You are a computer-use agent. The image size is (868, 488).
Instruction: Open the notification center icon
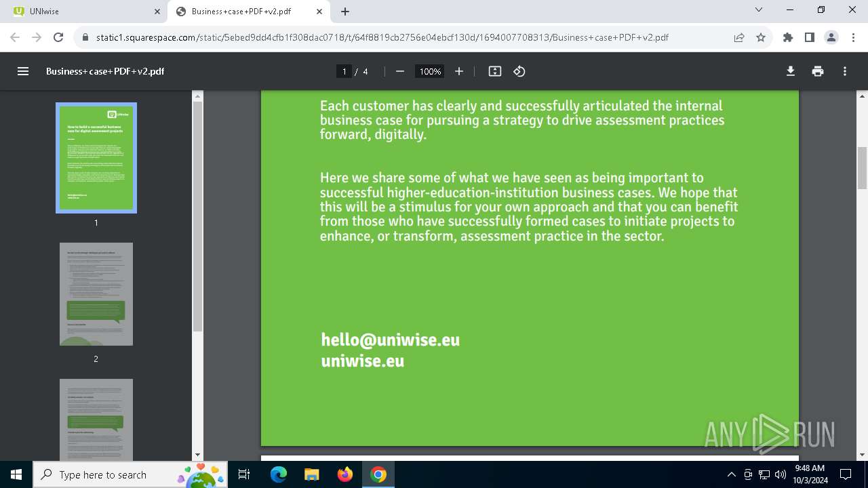(x=846, y=474)
